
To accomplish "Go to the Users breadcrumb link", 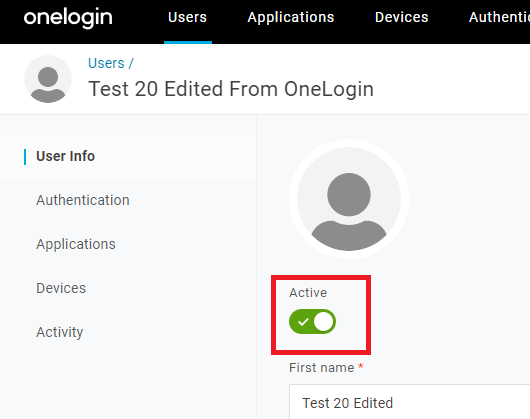I will [x=106, y=63].
